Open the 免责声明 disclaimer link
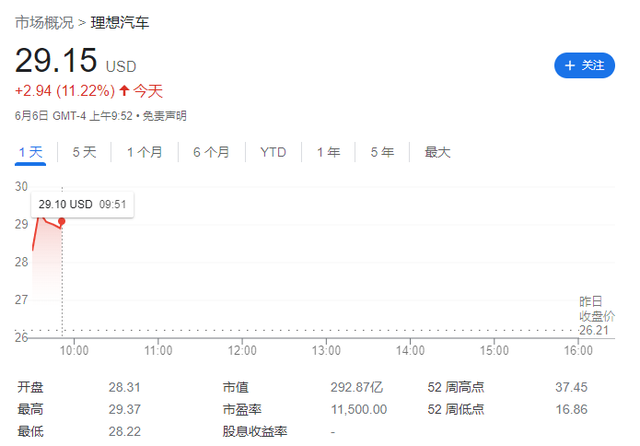Screen dimensions: 640x446 coord(164,116)
